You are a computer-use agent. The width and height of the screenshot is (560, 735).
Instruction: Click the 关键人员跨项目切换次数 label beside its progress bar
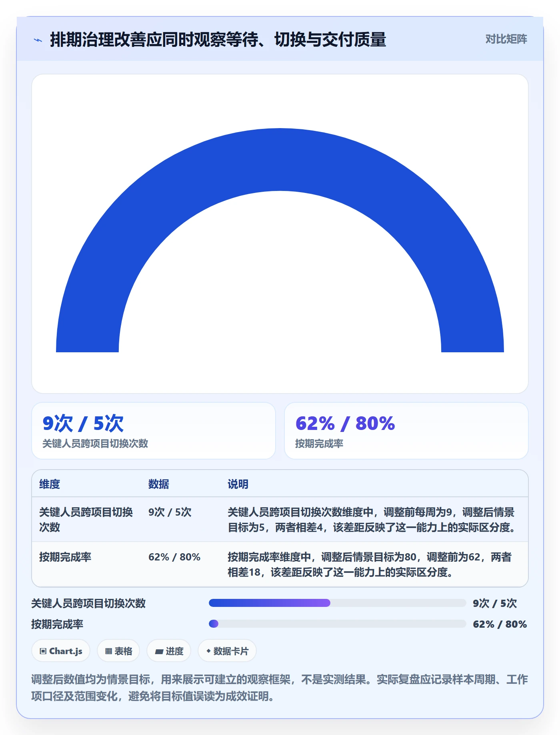[x=88, y=603]
